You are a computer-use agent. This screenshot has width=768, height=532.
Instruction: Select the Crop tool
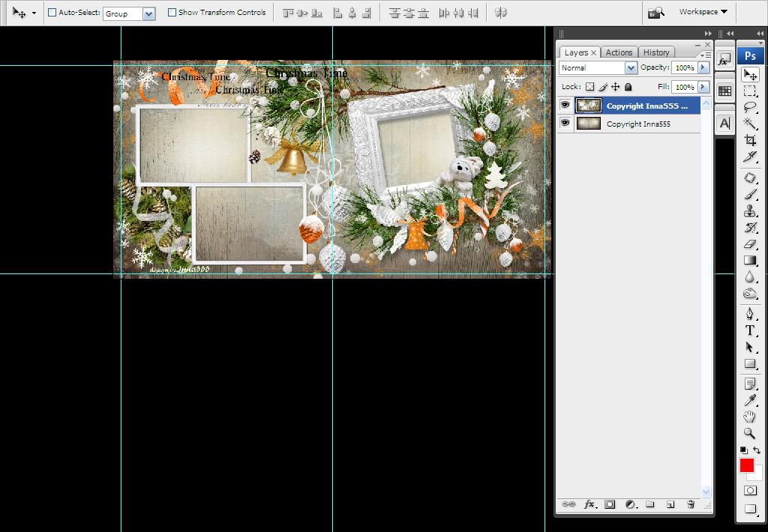pos(750,140)
